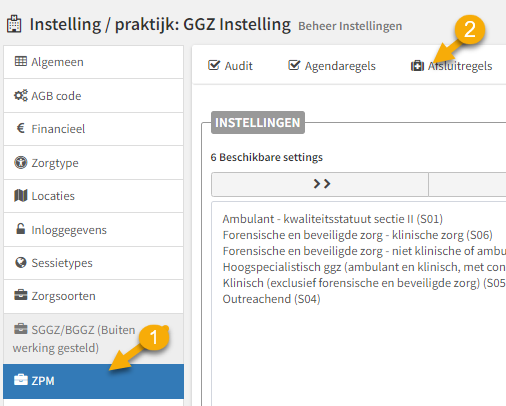Image resolution: width=506 pixels, height=406 pixels.
Task: Select Forensische en beveiligde zorg - klinische zorg (S06)
Action: 357,235
